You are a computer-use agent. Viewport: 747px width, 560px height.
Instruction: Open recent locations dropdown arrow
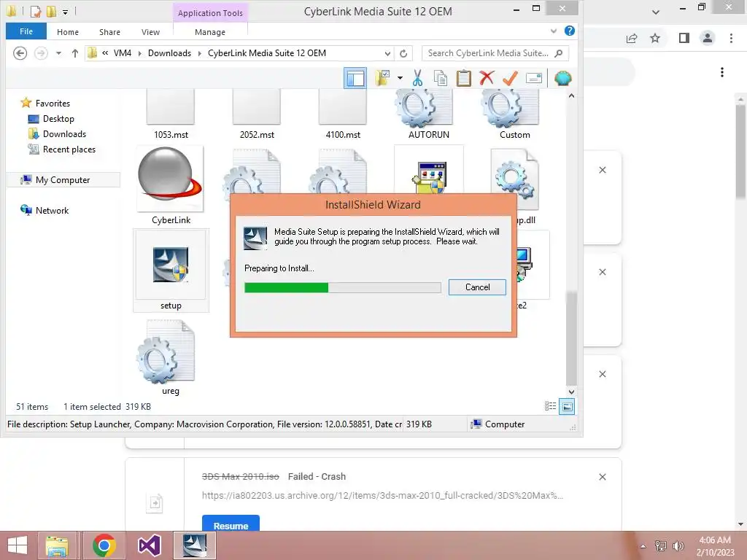click(58, 53)
